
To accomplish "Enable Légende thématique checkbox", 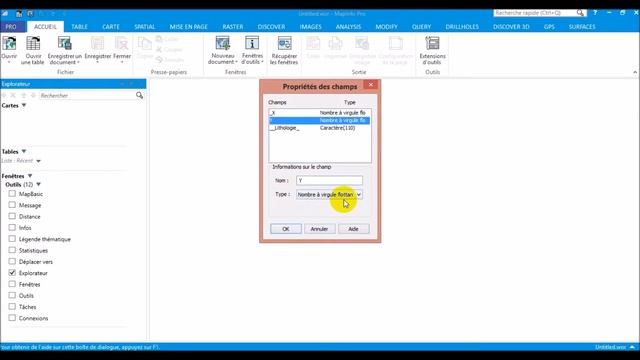I will coord(12,239).
